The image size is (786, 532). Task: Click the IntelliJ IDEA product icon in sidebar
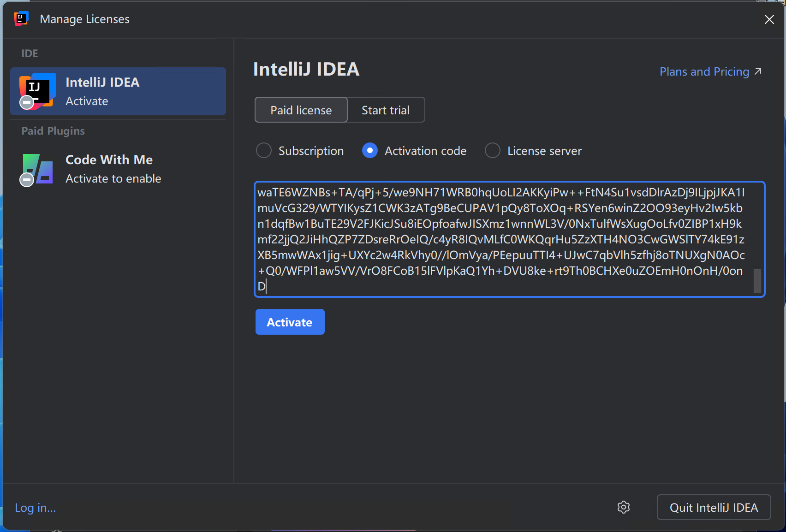click(x=37, y=91)
